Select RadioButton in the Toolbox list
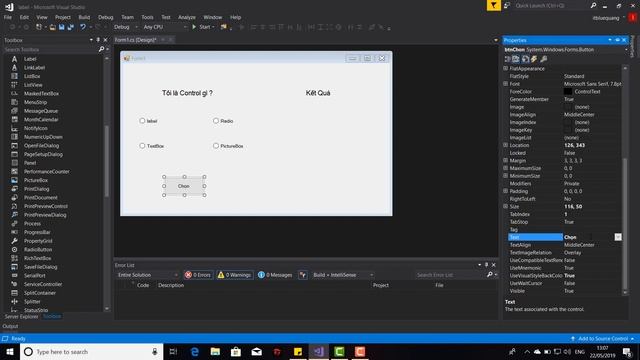The image size is (640, 360). pos(38,249)
